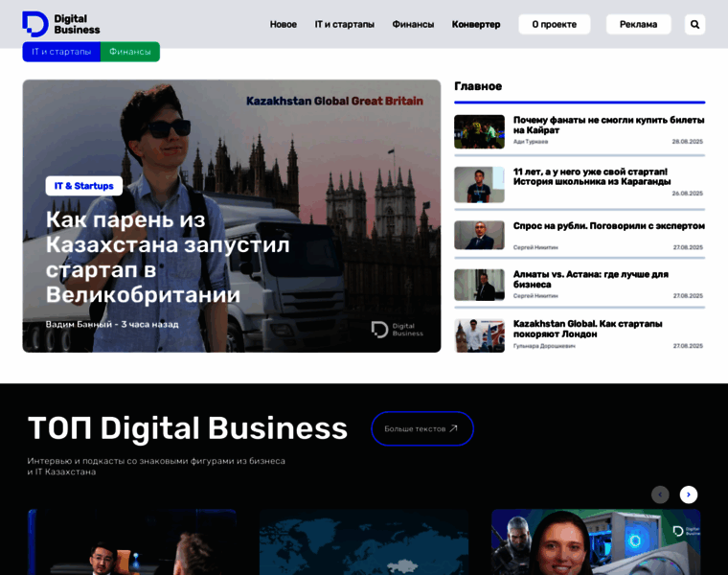Go to next carousel slide arrow
The image size is (728, 575).
[688, 494]
